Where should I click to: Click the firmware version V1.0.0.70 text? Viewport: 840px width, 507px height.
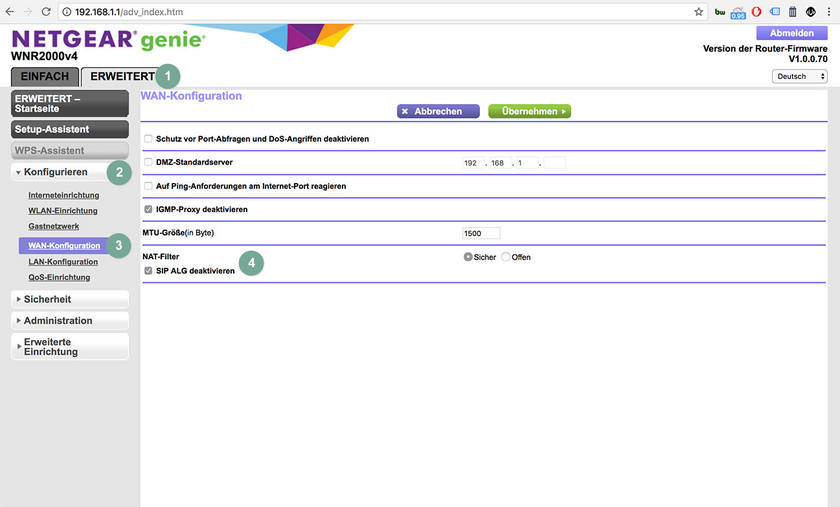[x=807, y=59]
